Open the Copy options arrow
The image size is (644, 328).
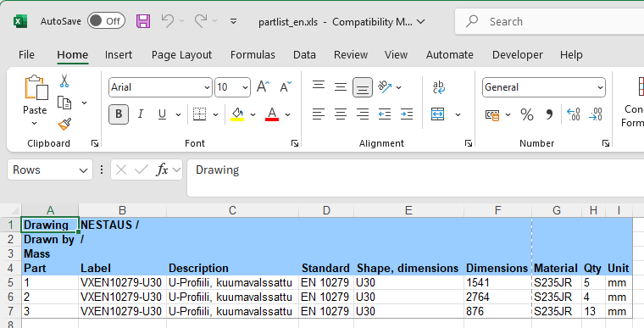tap(84, 103)
